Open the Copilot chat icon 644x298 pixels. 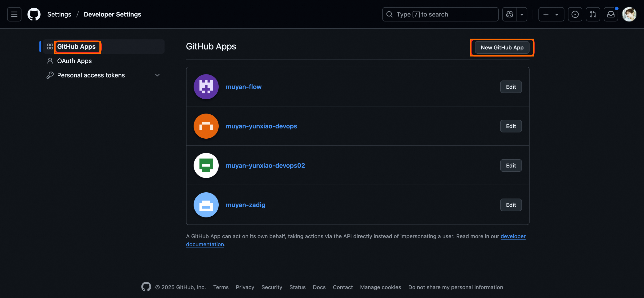[510, 14]
